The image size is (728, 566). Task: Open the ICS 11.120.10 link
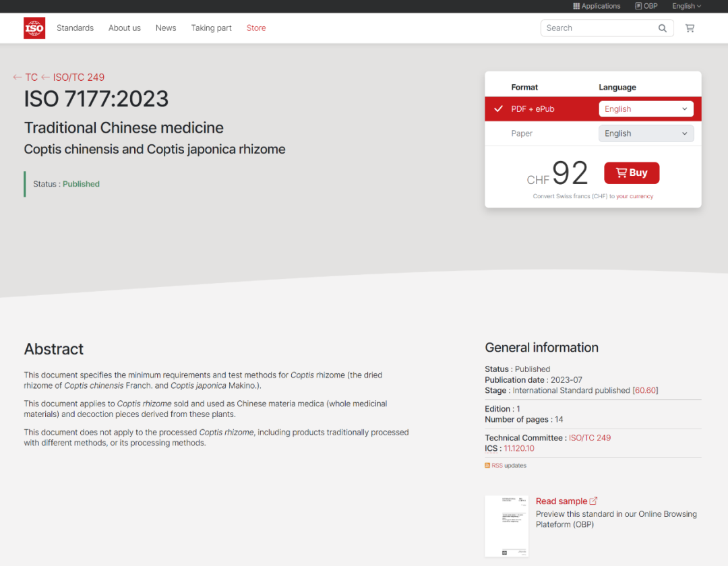519,448
